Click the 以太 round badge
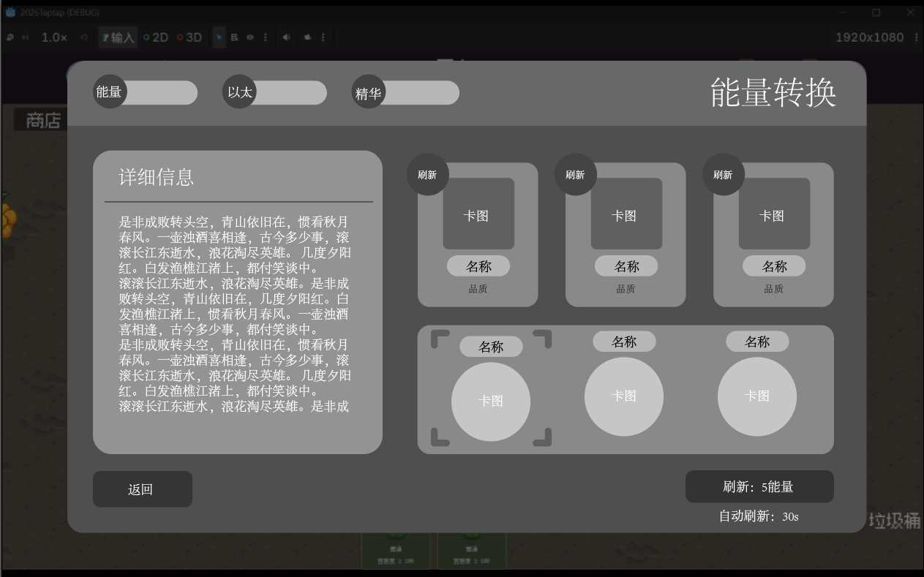Screen dimensions: 924x577 [x=239, y=92]
